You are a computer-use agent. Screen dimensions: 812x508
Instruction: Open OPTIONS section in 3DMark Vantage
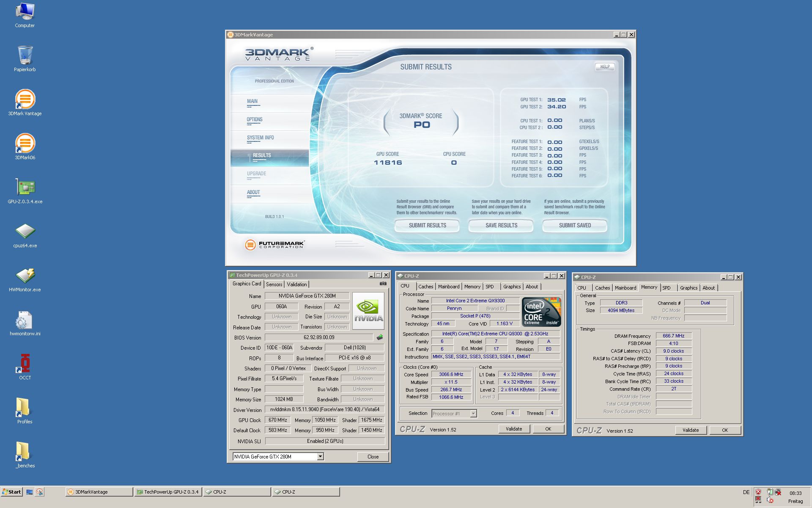pyautogui.click(x=255, y=119)
